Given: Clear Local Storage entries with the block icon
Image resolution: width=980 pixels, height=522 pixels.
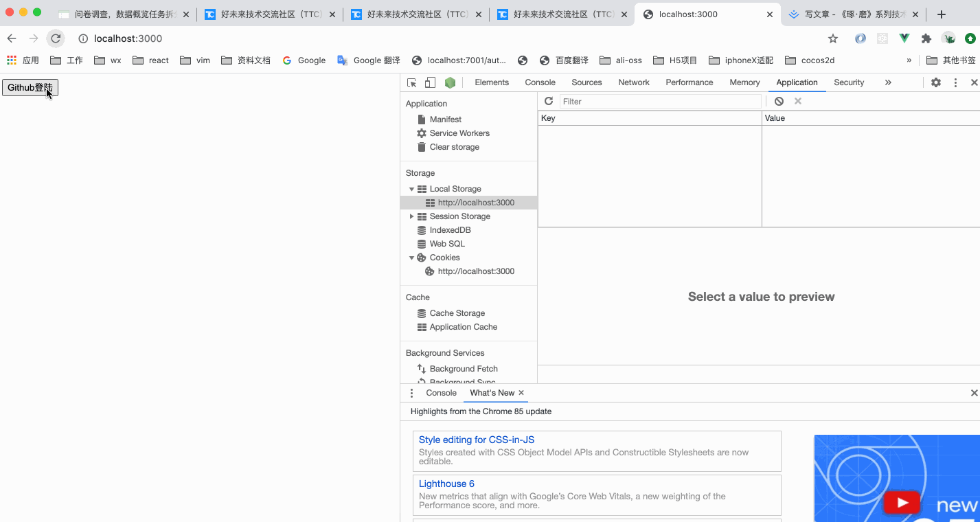Looking at the screenshot, I should point(779,101).
